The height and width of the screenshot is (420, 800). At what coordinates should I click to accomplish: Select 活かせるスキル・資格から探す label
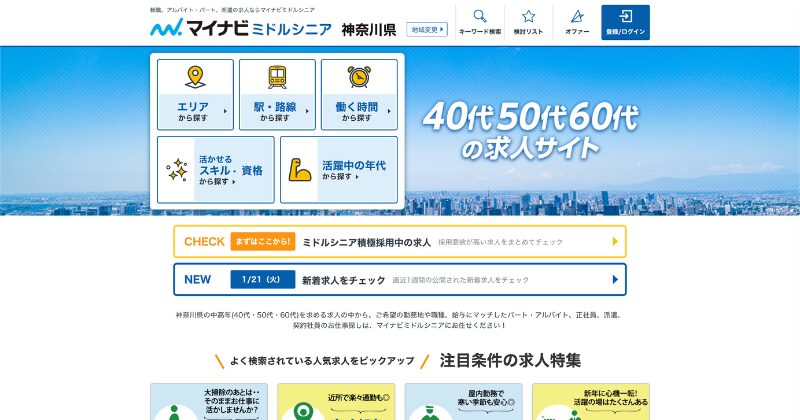point(231,170)
